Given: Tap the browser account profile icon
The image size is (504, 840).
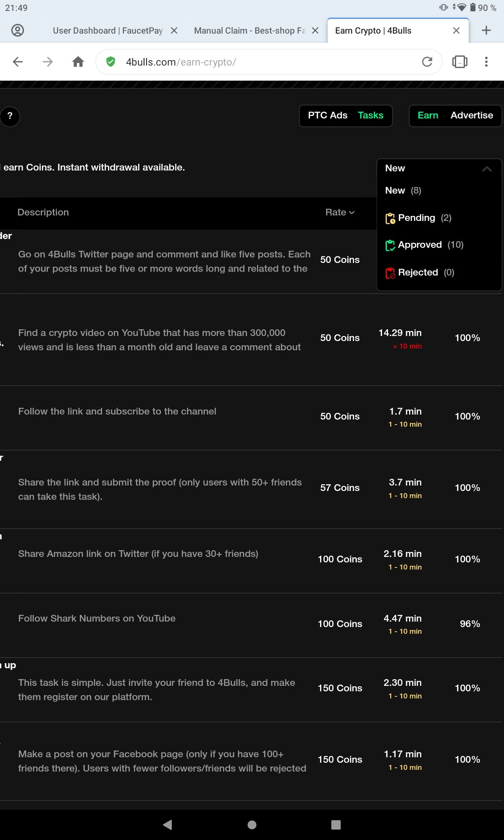Looking at the screenshot, I should 18,30.
